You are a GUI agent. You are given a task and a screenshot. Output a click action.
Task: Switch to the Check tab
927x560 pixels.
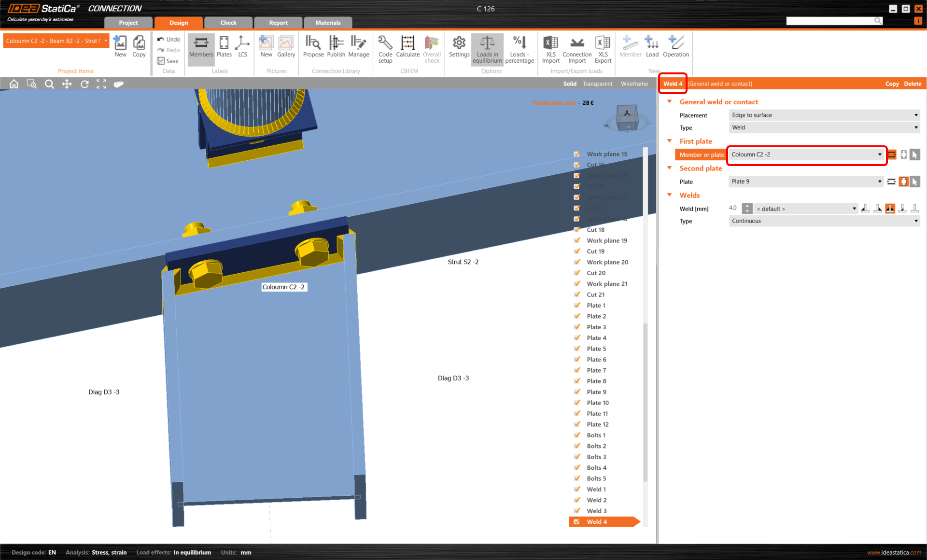230,23
